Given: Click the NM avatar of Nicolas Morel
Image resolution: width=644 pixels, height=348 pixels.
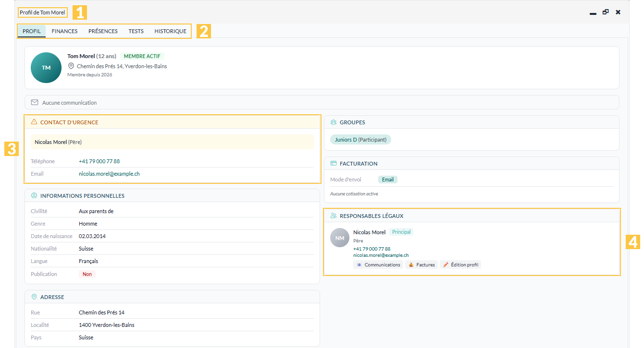Looking at the screenshot, I should (x=340, y=238).
